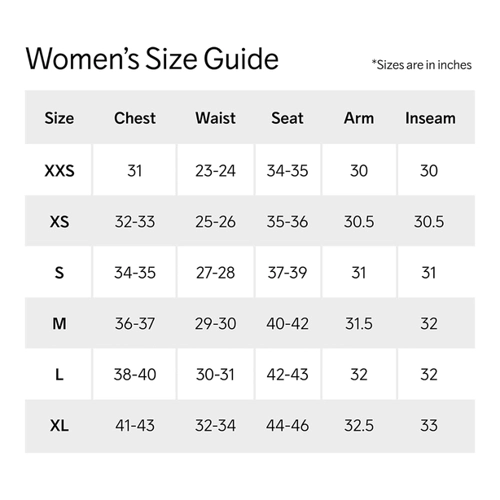Select the XL inseam value 33
The width and height of the screenshot is (500, 500).
[429, 426]
